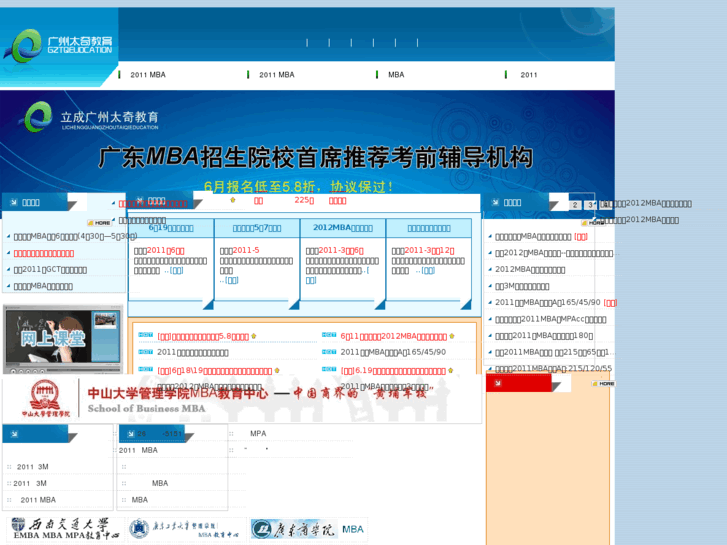727x545 pixels.
Task: Open right-list item '2011 MBA A 165/45/90'
Action: (x=548, y=302)
